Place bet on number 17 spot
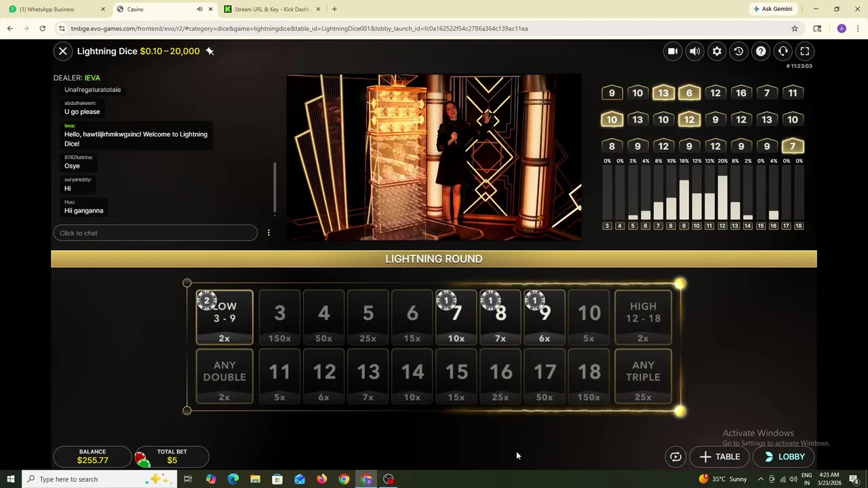This screenshot has width=868, height=488. [545, 376]
